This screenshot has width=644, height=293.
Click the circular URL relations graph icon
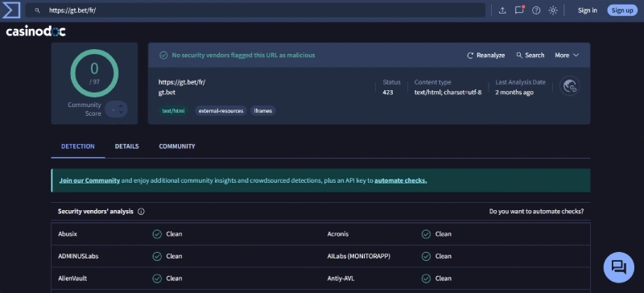pyautogui.click(x=570, y=86)
